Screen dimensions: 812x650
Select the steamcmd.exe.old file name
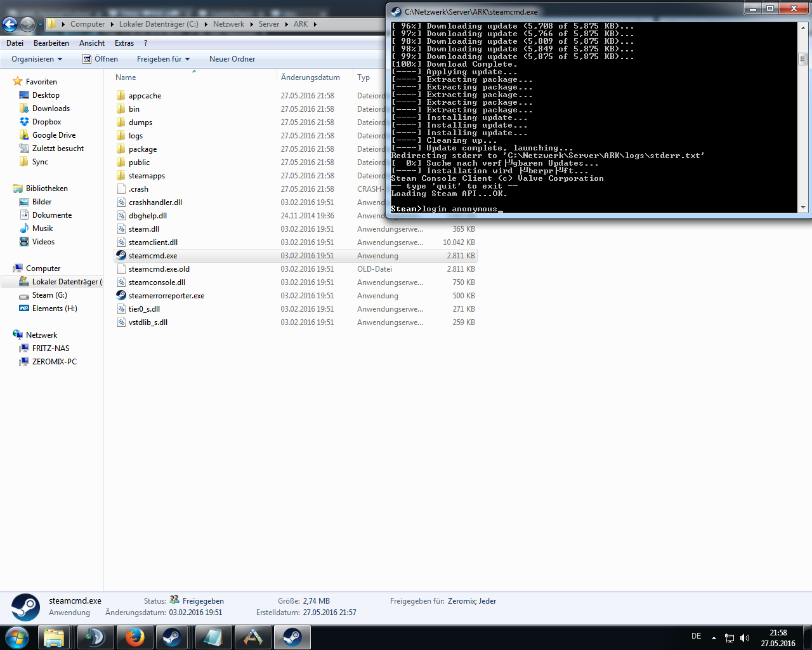159,269
